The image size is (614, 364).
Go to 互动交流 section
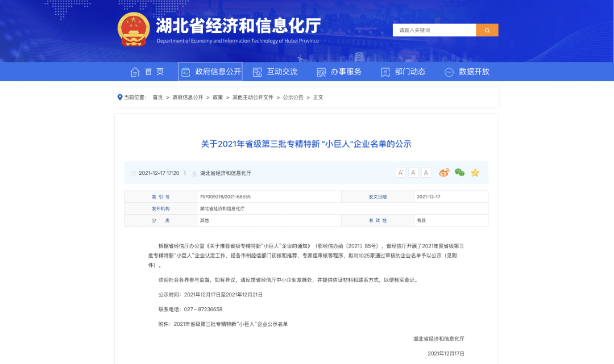pyautogui.click(x=275, y=72)
